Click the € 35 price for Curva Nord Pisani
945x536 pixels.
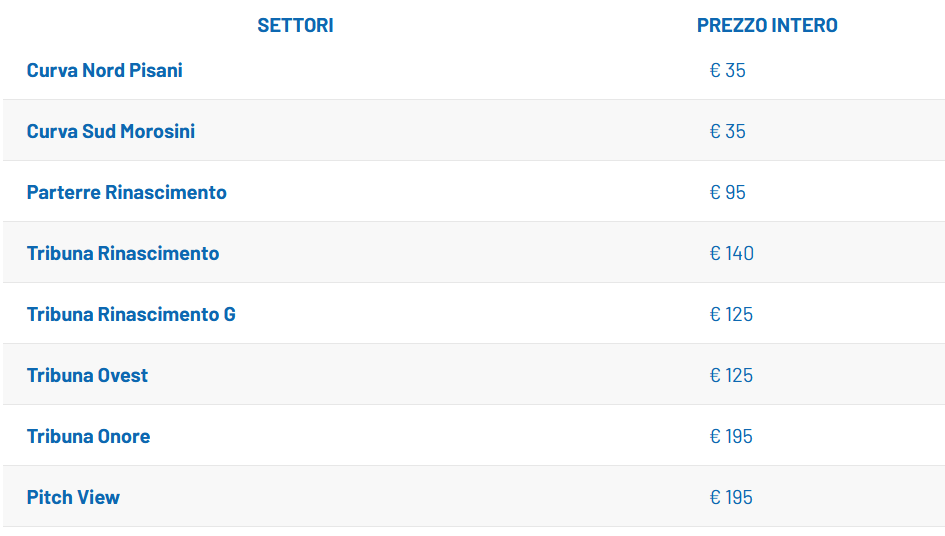(728, 71)
